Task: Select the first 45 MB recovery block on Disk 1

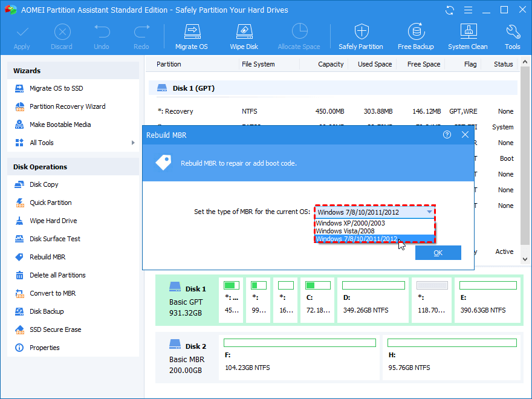Action: tap(232, 300)
